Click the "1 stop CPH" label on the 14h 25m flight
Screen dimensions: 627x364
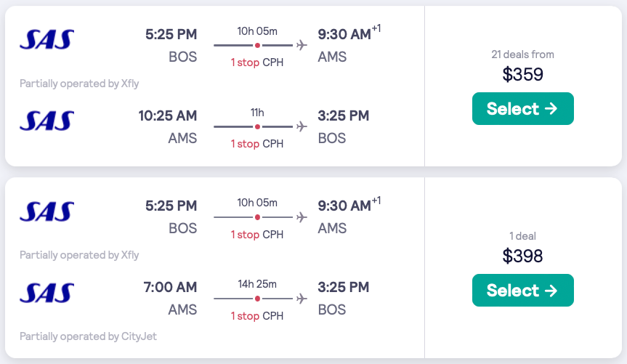coord(257,315)
